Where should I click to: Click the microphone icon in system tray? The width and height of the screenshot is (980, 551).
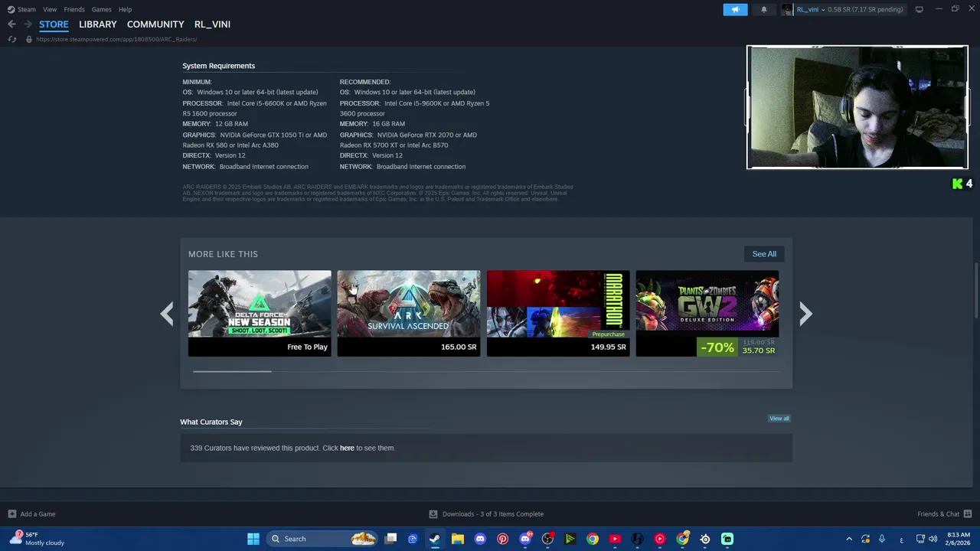[882, 539]
